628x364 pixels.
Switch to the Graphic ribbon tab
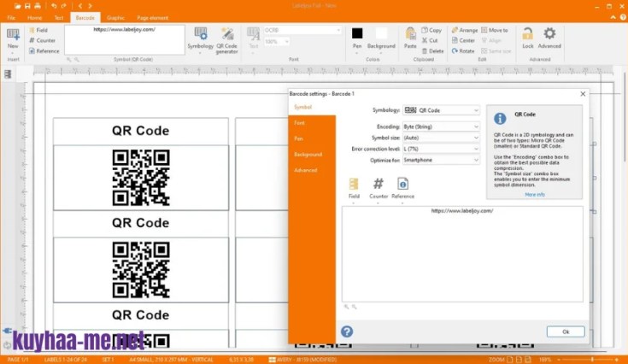[x=115, y=18]
